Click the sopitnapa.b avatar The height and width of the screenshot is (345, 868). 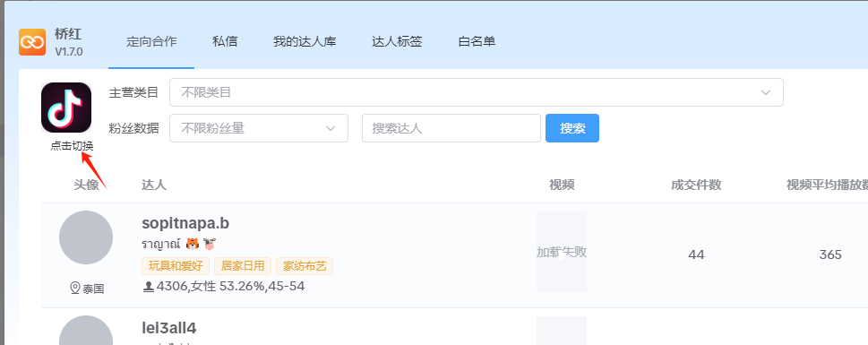point(86,237)
